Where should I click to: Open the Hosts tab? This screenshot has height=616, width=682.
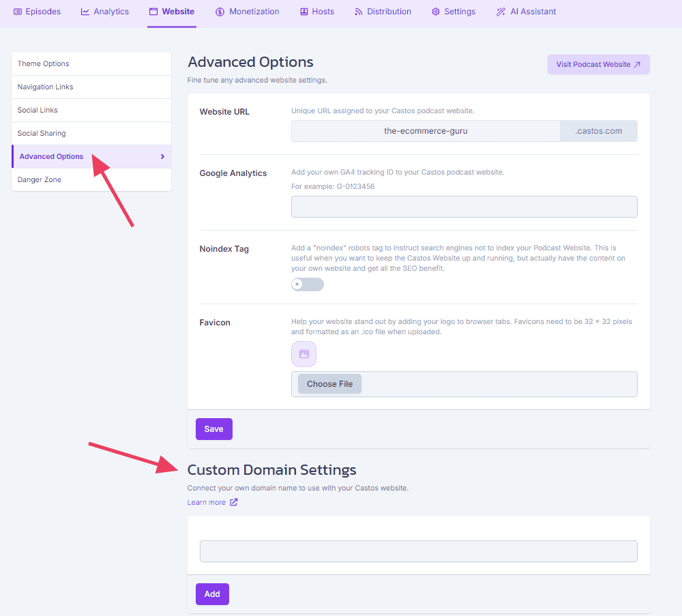pyautogui.click(x=317, y=12)
